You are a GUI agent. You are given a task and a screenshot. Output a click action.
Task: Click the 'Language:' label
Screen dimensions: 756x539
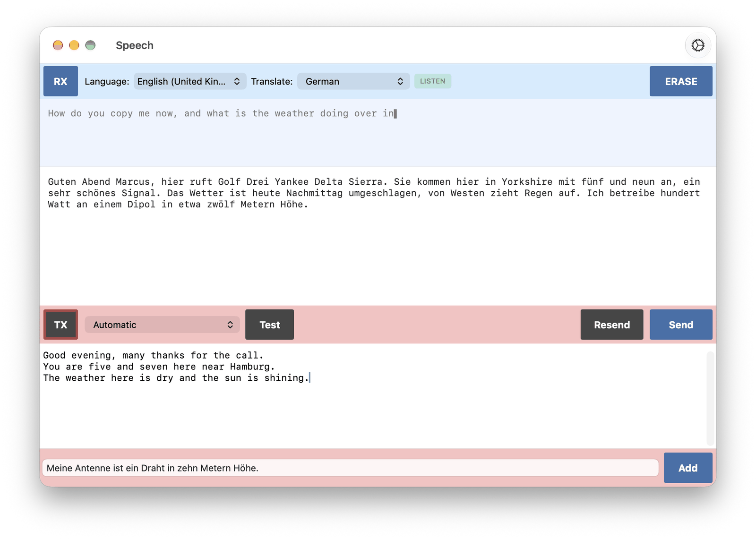pyautogui.click(x=107, y=81)
